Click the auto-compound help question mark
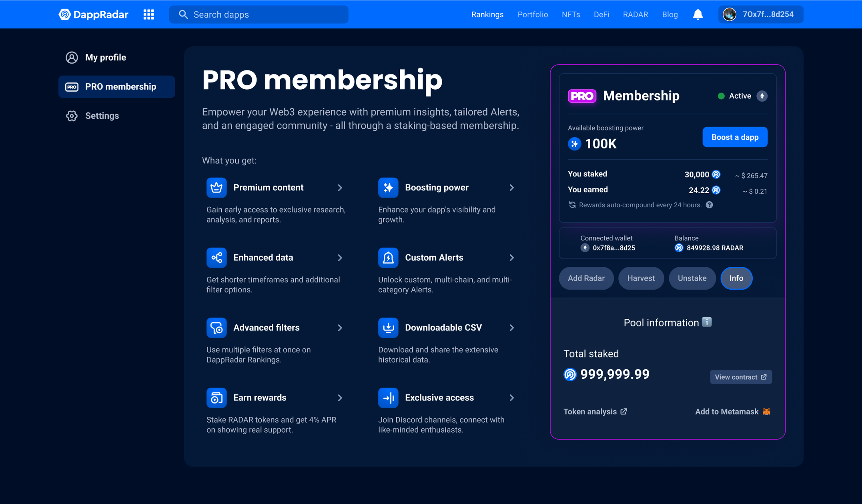 (709, 205)
